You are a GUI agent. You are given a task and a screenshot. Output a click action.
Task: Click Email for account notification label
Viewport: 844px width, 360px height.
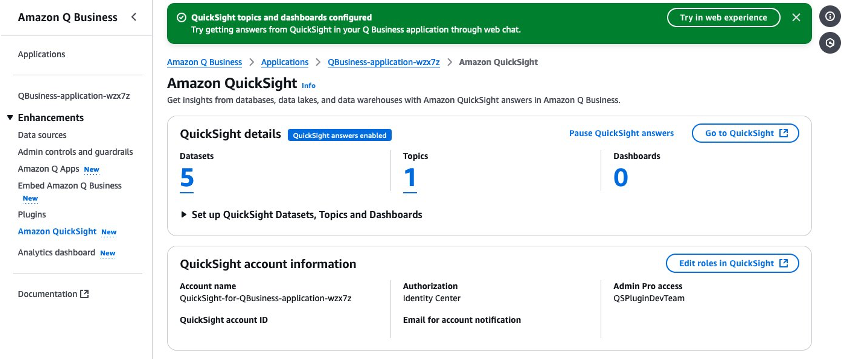[462, 320]
